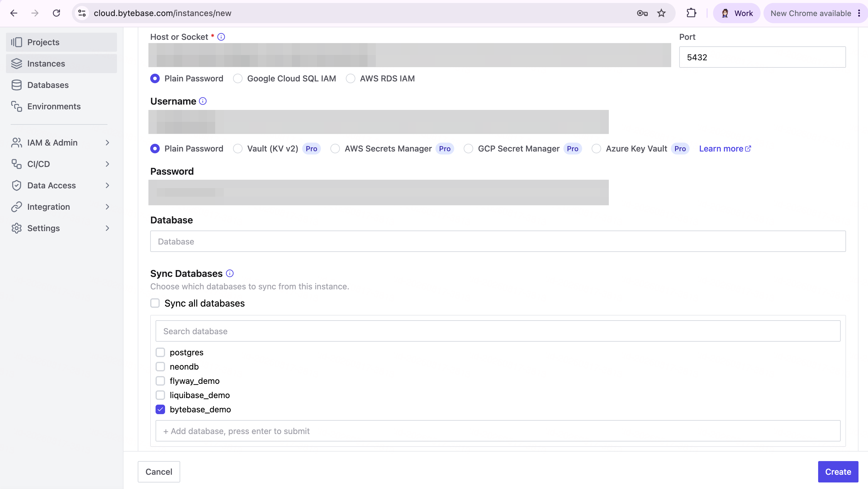Screen dimensions: 868x489
Task: Open the Environments menu item
Action: pos(61,106)
